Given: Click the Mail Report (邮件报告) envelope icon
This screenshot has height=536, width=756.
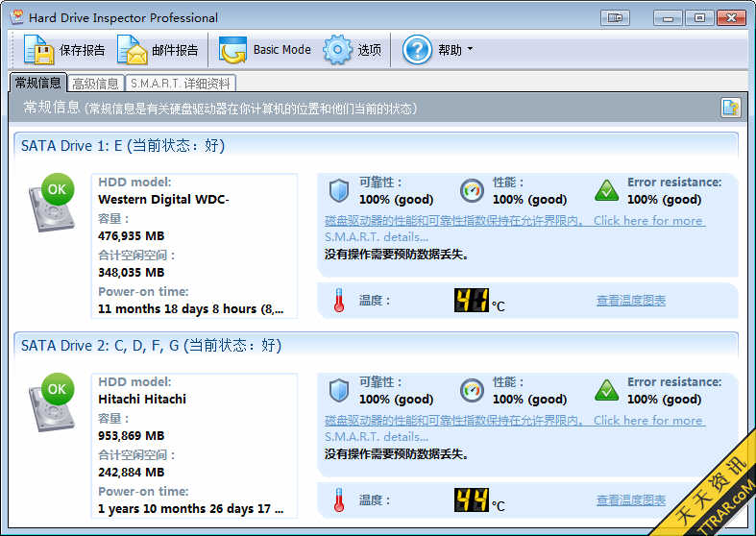Looking at the screenshot, I should point(133,50).
